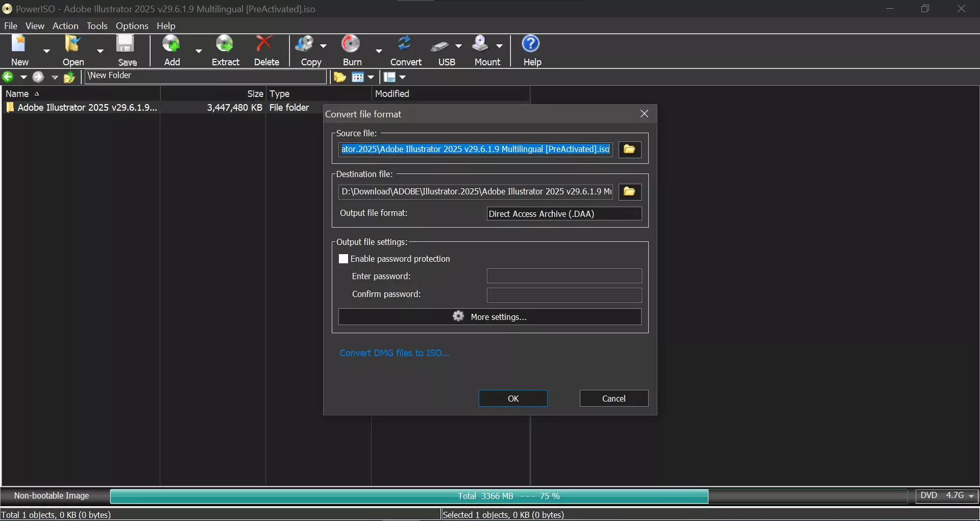Expand the Mount dropdown arrow
Viewport: 980px width, 521px height.
pos(499,45)
